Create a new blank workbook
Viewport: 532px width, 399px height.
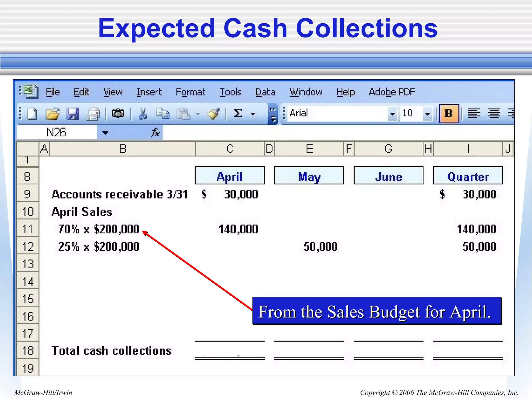pyautogui.click(x=32, y=114)
